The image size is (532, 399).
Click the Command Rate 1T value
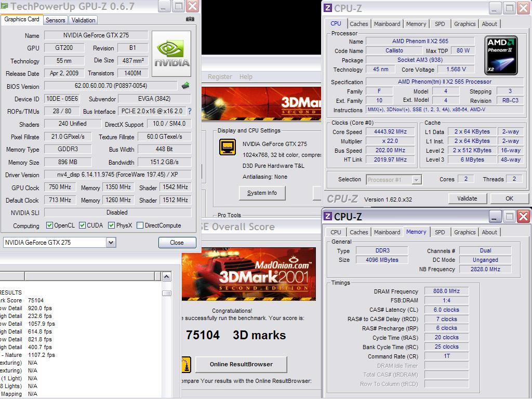pos(446,356)
